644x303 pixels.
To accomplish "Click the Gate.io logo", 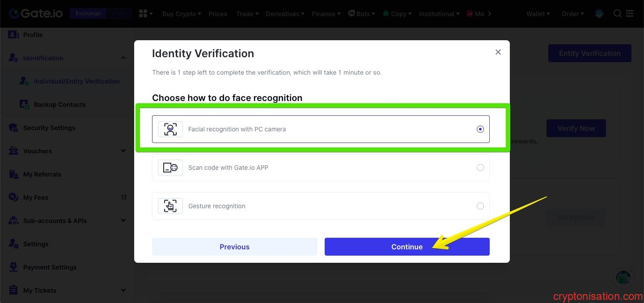I will [36, 13].
